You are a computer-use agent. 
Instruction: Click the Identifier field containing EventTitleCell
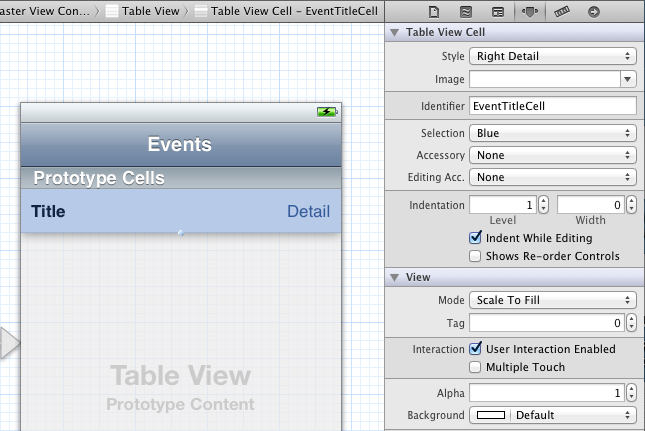[x=553, y=105]
